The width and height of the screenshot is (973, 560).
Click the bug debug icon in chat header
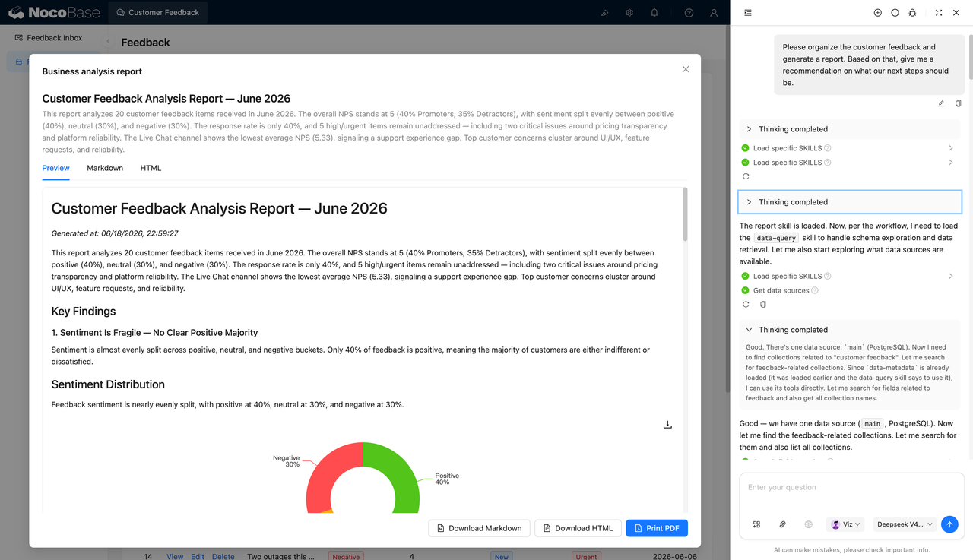coord(912,13)
